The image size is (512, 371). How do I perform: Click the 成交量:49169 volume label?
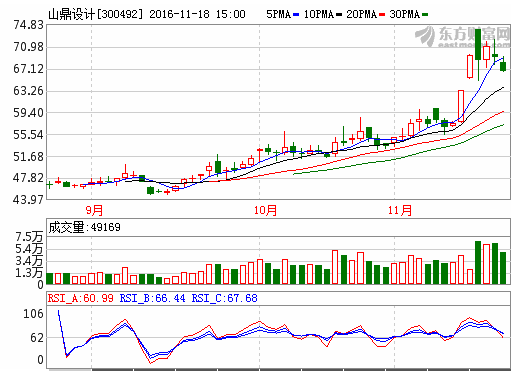tap(84, 227)
